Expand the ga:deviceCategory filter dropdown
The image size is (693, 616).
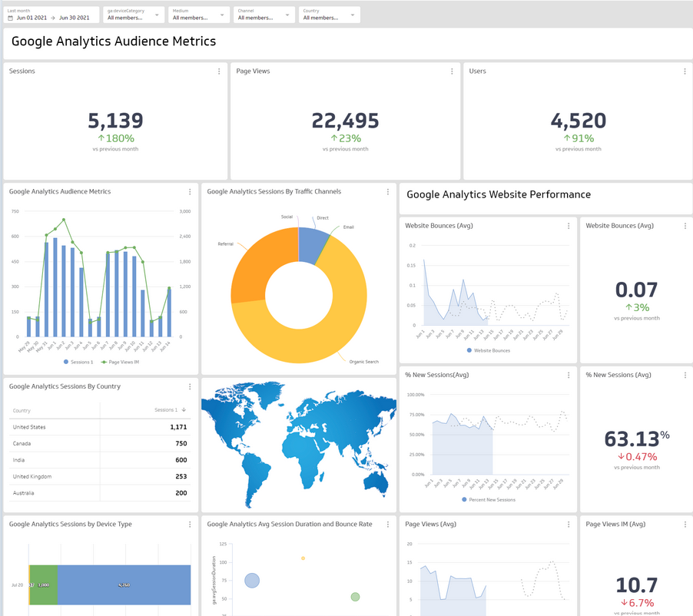pyautogui.click(x=134, y=15)
